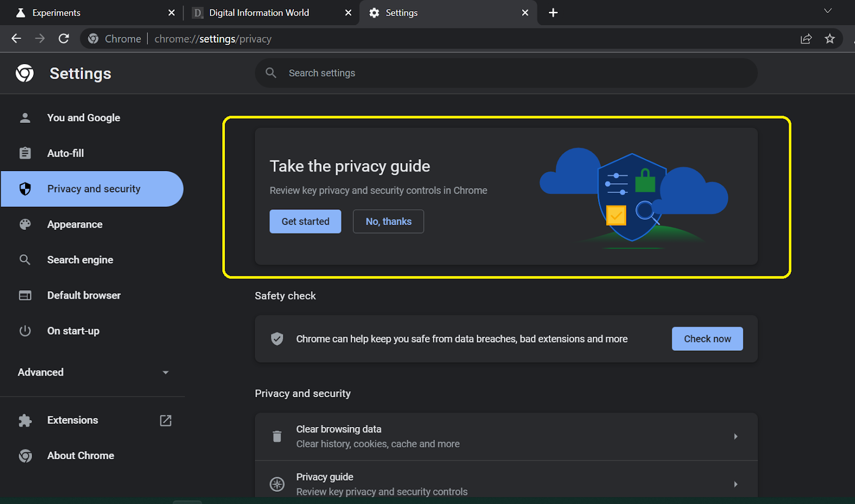The image size is (855, 504).
Task: Expand the Advanced settings section
Action: (x=92, y=372)
